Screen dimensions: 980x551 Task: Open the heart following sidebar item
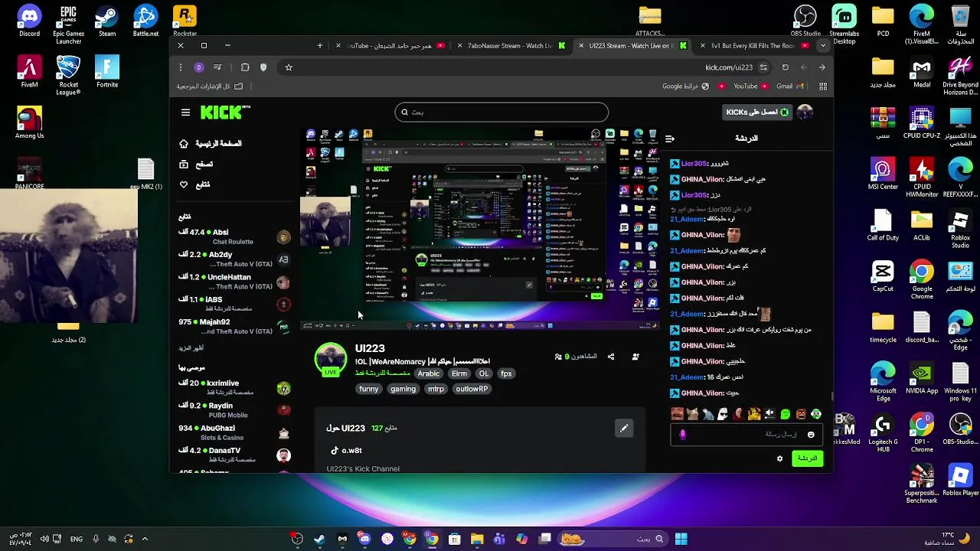(195, 184)
